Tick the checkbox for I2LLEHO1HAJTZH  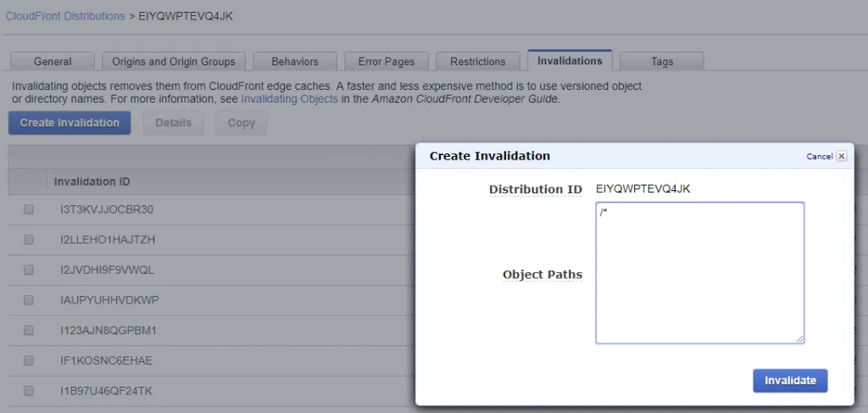click(x=29, y=240)
